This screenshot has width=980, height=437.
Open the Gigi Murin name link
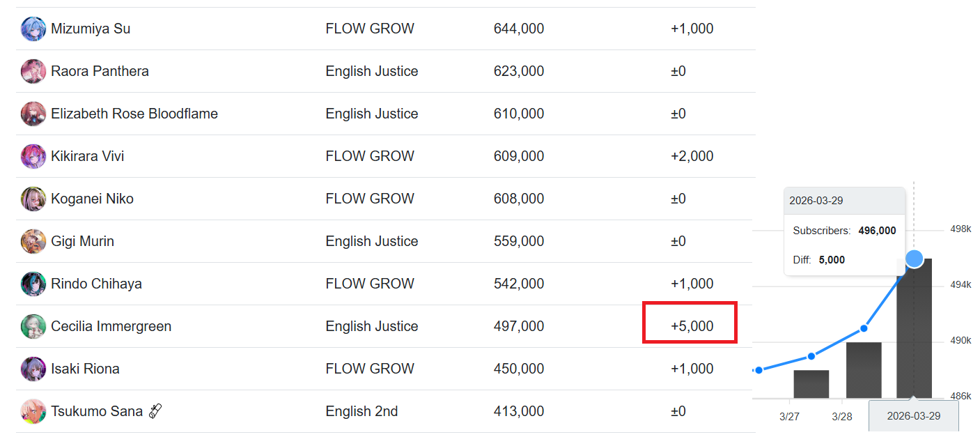82,242
